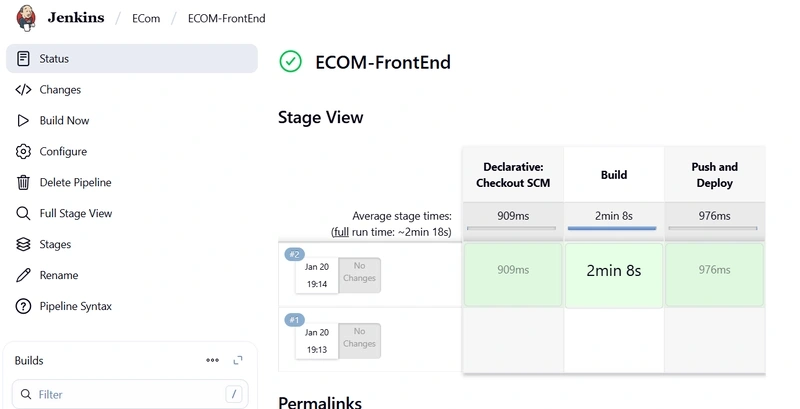
Task: Open the Stages layers icon
Action: [23, 244]
